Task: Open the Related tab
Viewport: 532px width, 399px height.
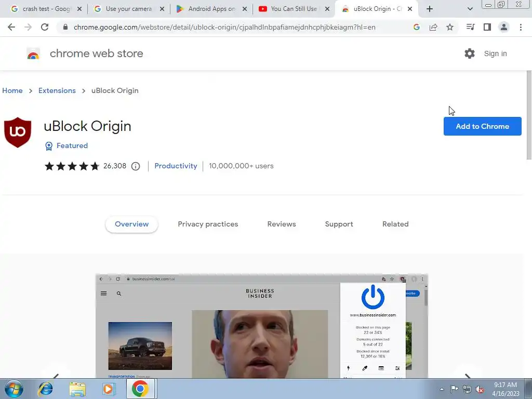Action: (x=395, y=224)
